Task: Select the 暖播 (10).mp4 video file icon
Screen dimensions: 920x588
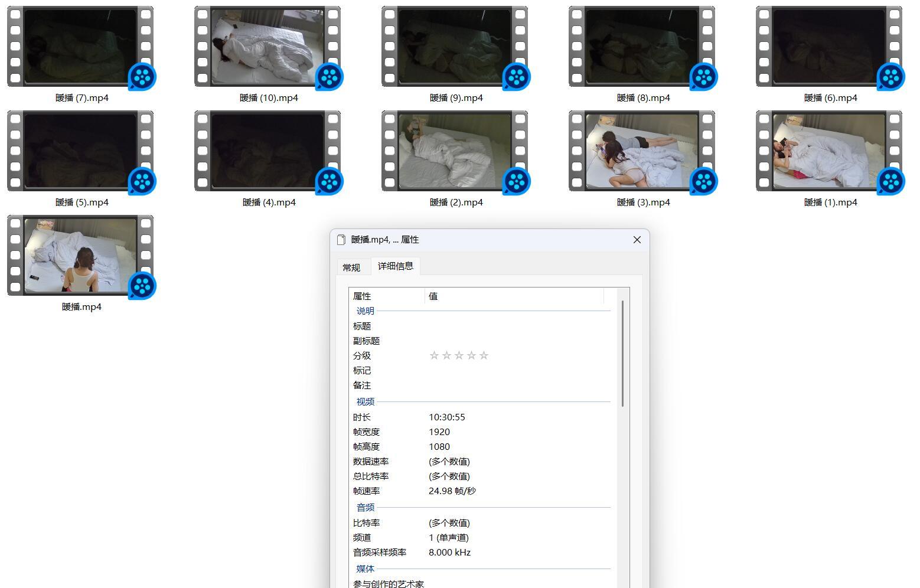Action: pyautogui.click(x=268, y=47)
